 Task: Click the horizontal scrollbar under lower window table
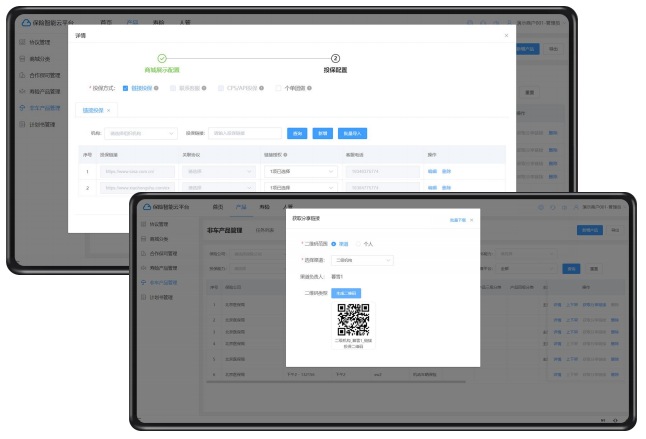pyautogui.click(x=336, y=382)
